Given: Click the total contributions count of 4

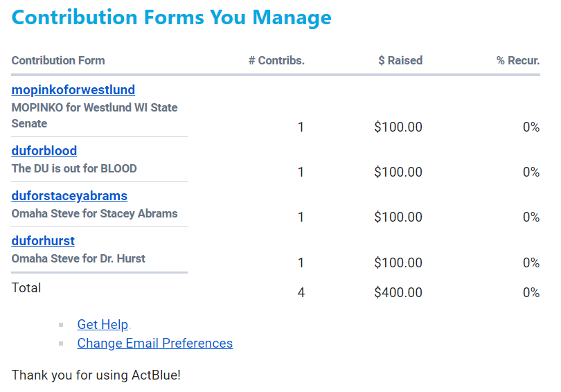Looking at the screenshot, I should (x=301, y=293).
